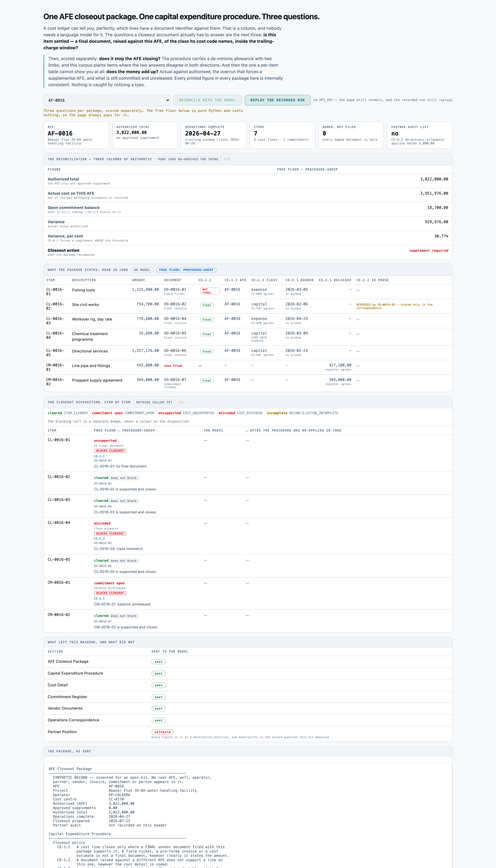Screen dimensions: 496x868
Task: Click sent badge for AFE Closeout Package
Action: tap(159, 662)
